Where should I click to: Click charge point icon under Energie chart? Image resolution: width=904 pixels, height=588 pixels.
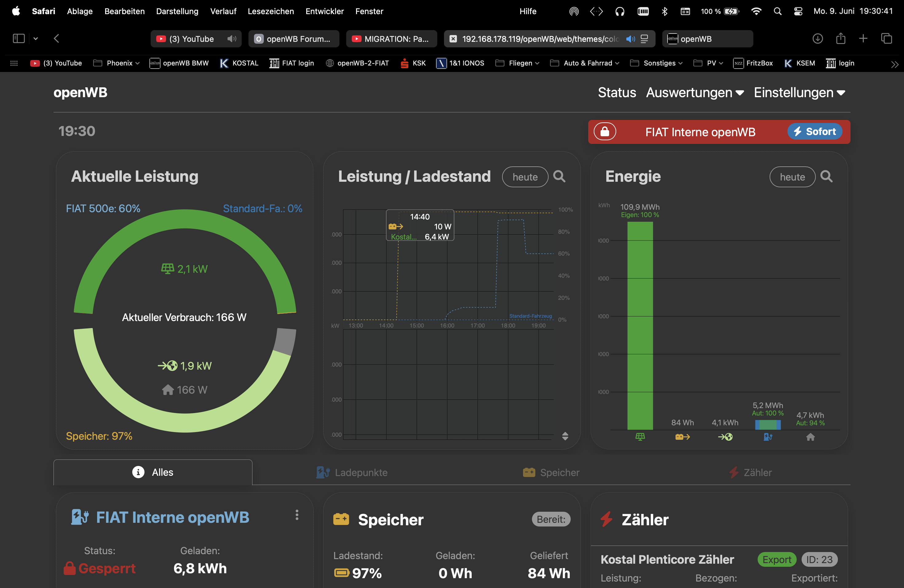tap(768, 437)
